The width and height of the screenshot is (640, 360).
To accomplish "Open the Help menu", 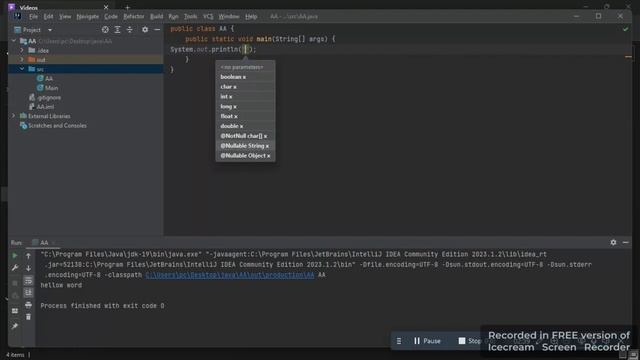I will click(x=251, y=17).
